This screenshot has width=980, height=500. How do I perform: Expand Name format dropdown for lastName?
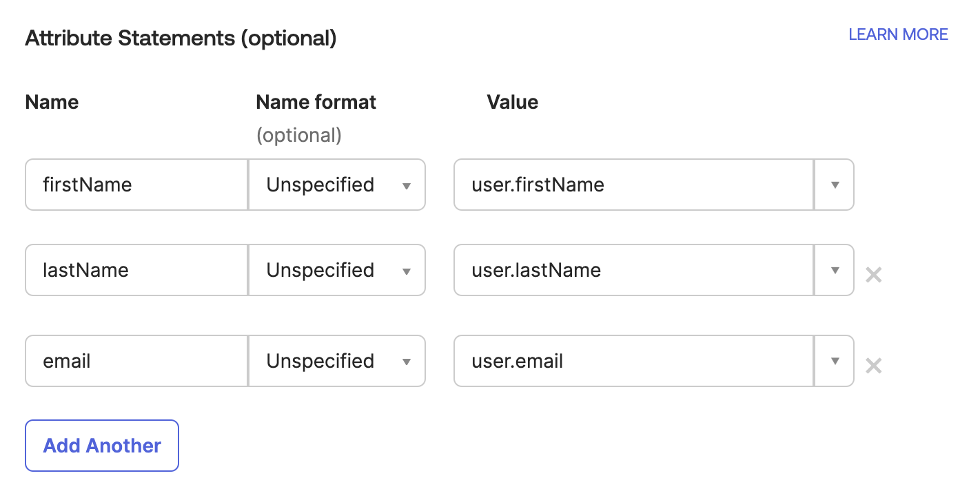click(337, 270)
